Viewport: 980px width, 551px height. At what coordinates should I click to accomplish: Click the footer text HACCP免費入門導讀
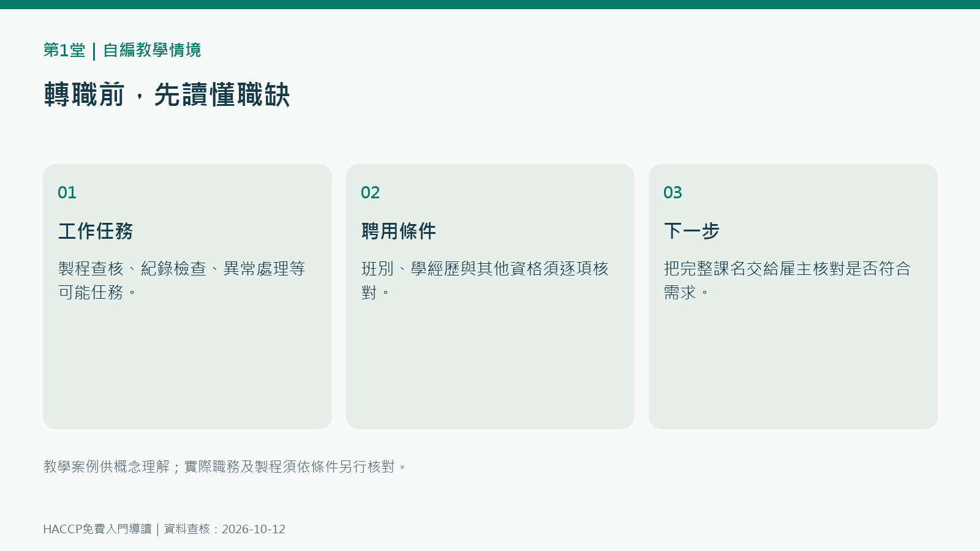click(x=97, y=529)
